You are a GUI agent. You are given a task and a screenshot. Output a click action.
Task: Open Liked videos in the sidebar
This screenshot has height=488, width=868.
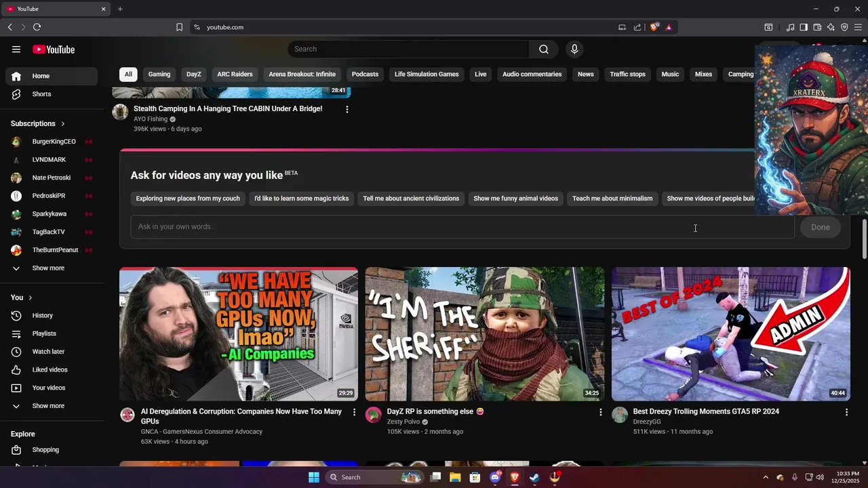(52, 369)
